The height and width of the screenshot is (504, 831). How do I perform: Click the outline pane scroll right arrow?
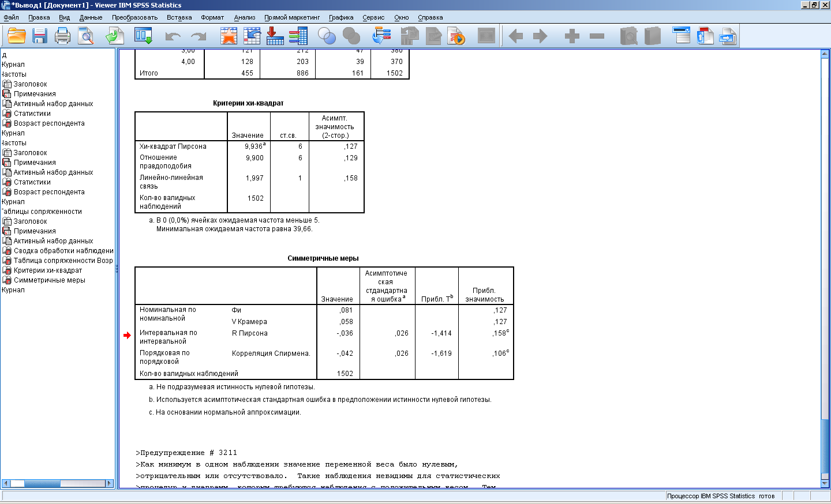pyautogui.click(x=110, y=483)
